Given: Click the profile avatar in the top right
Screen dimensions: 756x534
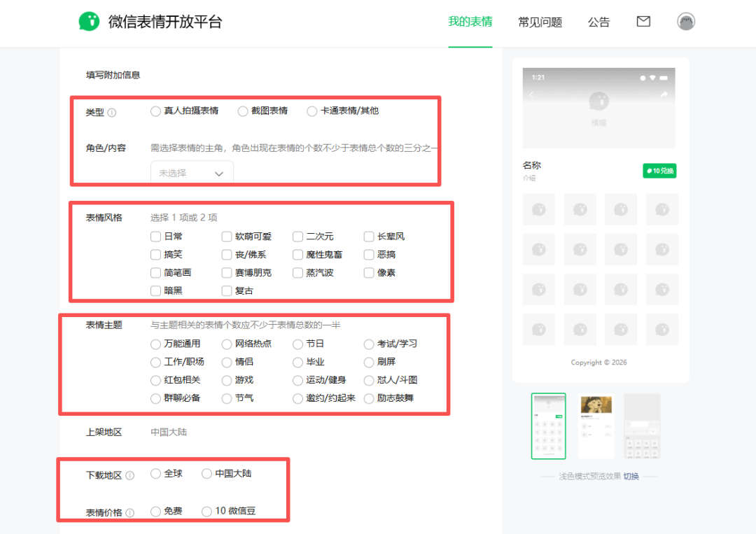Looking at the screenshot, I should (686, 21).
